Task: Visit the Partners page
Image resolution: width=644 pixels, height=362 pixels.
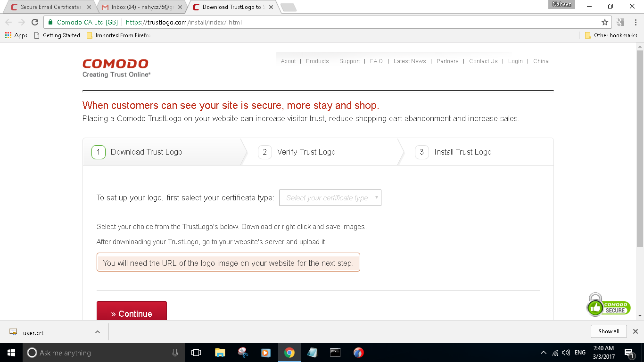Action: click(x=447, y=61)
